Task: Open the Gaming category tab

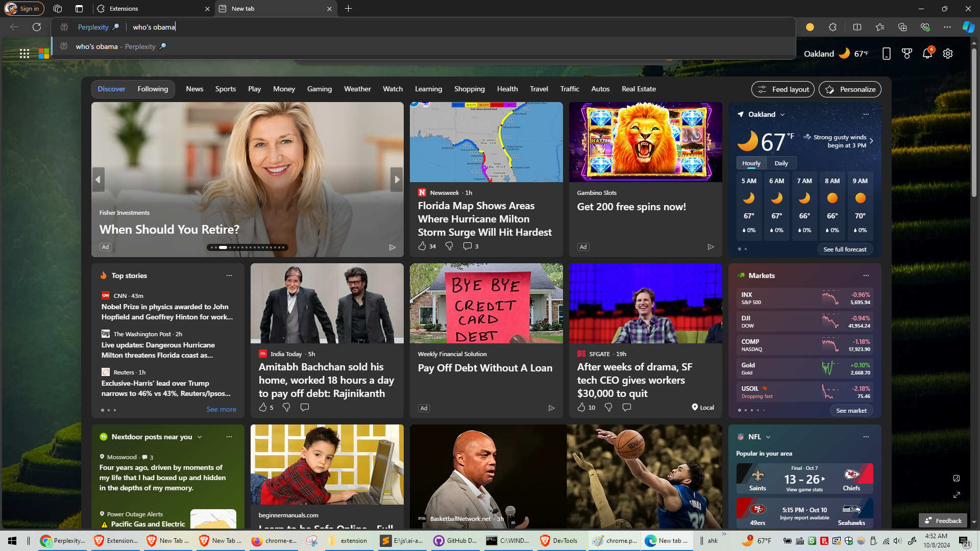Action: [319, 89]
